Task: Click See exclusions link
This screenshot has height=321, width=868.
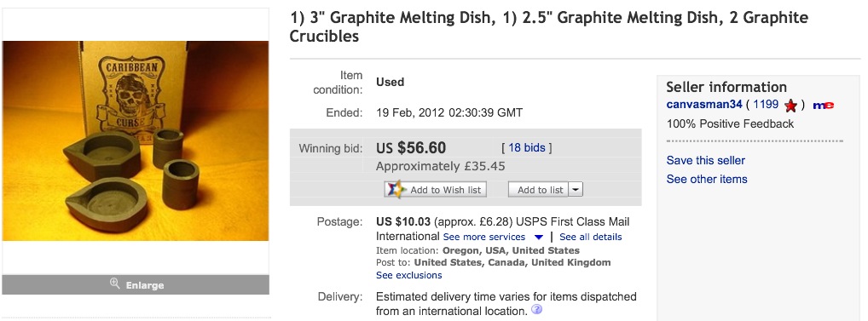Action: pyautogui.click(x=409, y=275)
